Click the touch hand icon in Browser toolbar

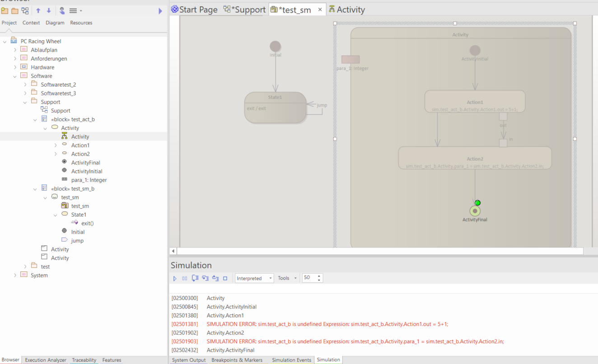point(62,10)
